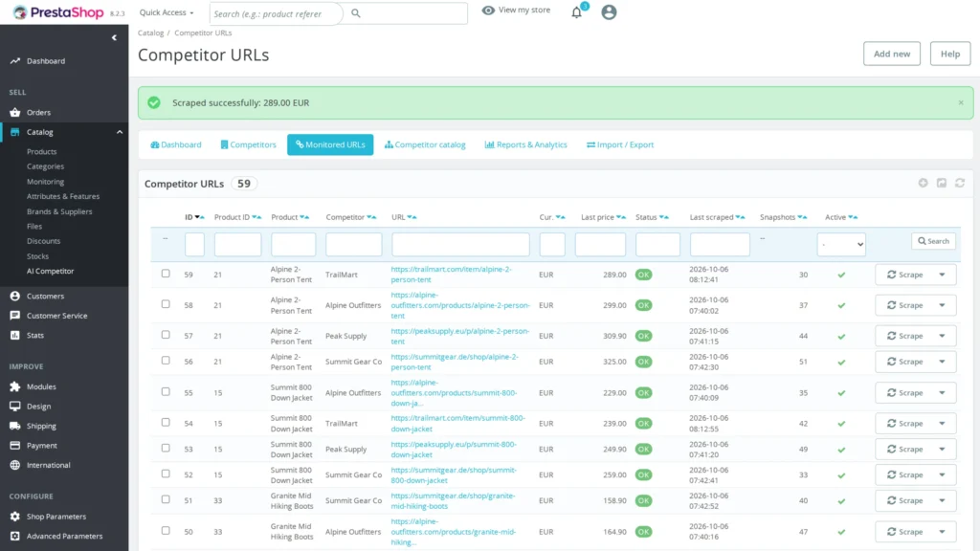
Task: Collapse the Catalog menu chevron
Action: point(120,132)
